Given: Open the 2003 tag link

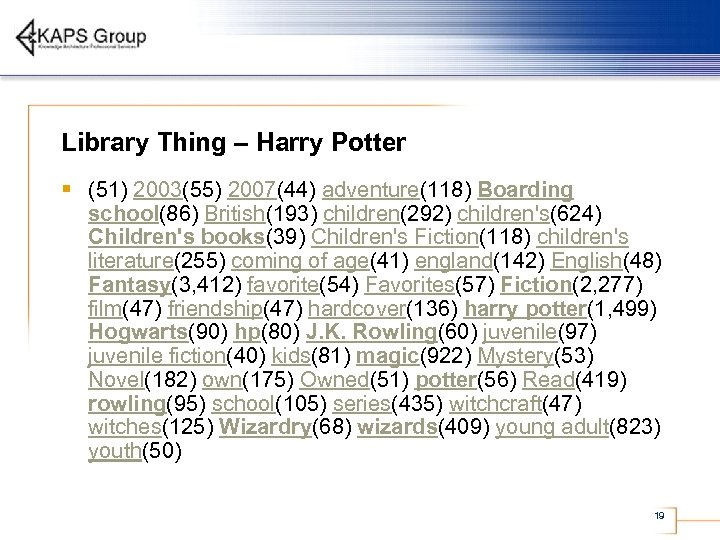Looking at the screenshot, I should [157, 189].
